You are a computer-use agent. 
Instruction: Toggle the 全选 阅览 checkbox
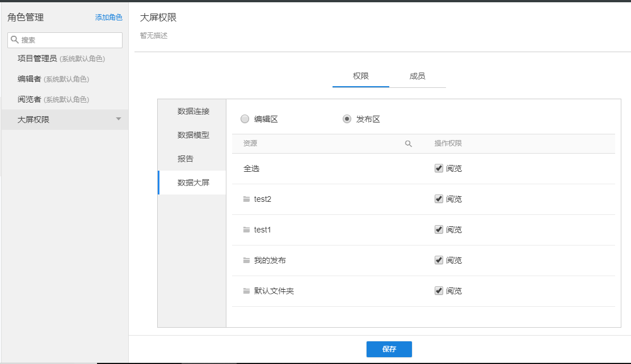pos(439,168)
